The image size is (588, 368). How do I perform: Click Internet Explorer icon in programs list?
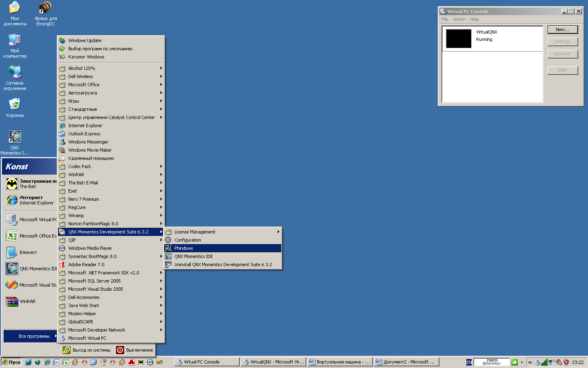[x=62, y=126]
